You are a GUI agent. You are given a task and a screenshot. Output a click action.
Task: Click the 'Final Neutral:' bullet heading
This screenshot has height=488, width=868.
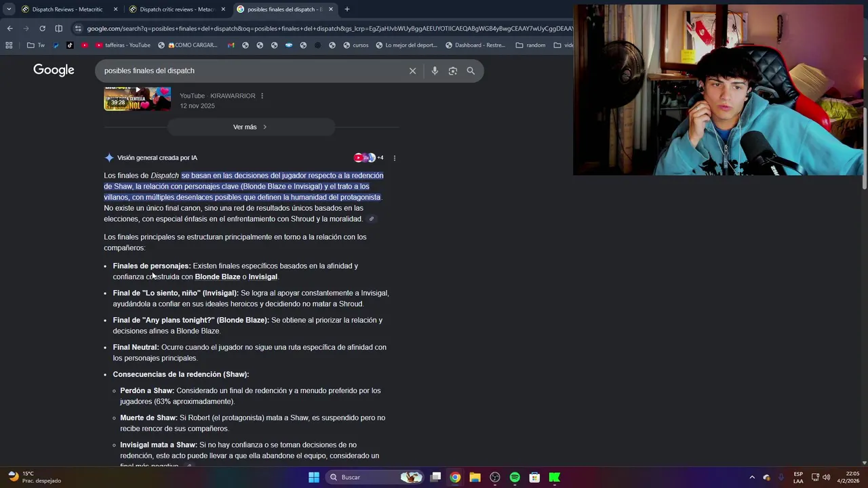pos(136,347)
